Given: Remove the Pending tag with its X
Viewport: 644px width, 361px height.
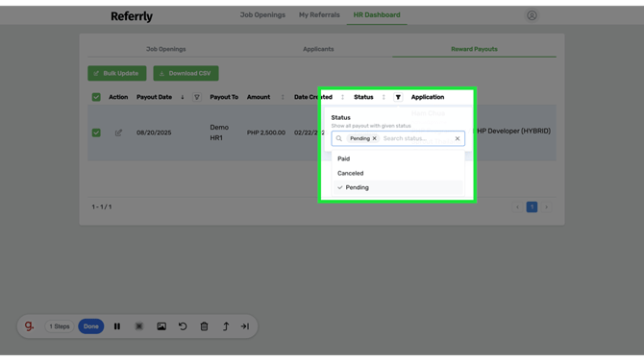Looking at the screenshot, I should coord(374,138).
